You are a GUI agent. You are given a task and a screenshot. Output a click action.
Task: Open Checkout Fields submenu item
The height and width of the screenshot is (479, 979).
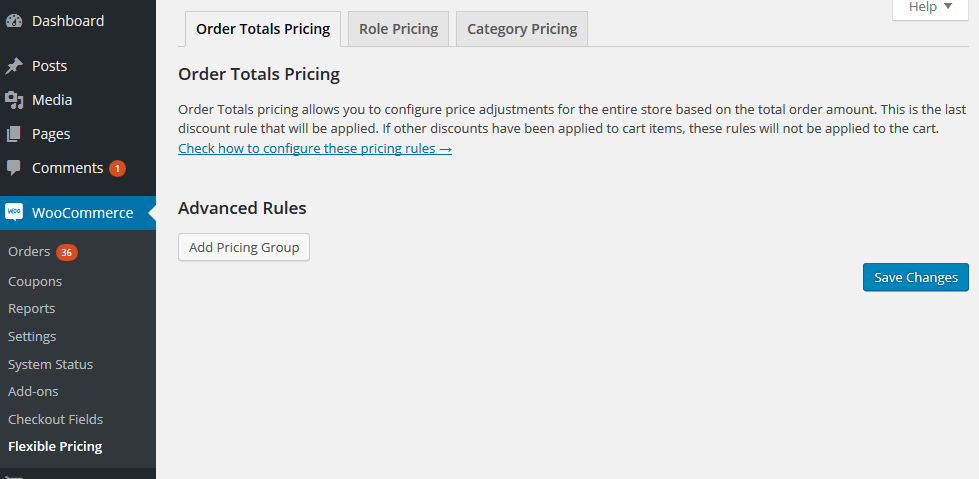pyautogui.click(x=56, y=419)
